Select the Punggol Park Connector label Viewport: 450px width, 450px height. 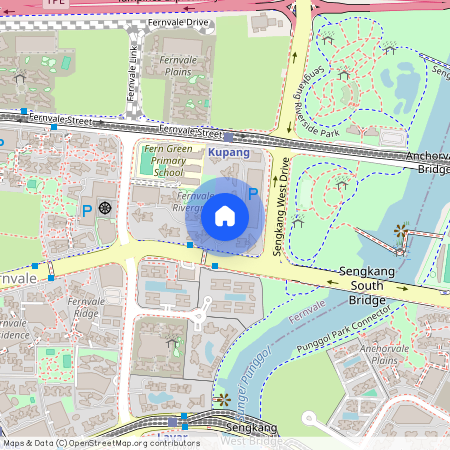coord(344,329)
